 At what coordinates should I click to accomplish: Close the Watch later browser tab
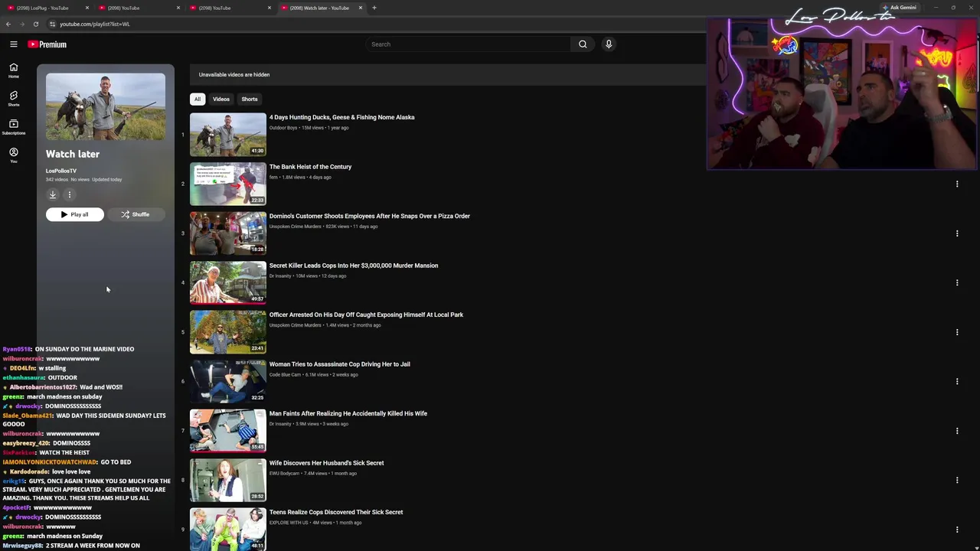pyautogui.click(x=360, y=8)
